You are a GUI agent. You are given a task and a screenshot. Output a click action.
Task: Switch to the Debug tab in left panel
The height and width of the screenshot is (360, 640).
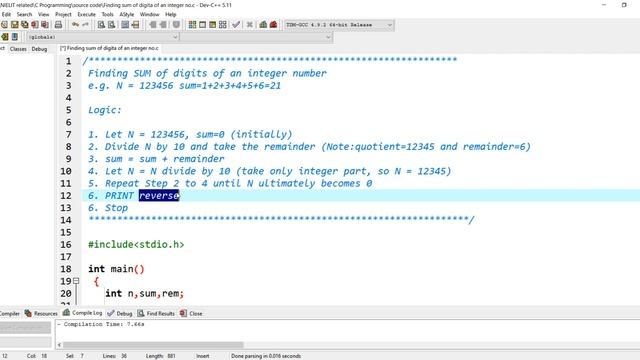pyautogui.click(x=39, y=49)
